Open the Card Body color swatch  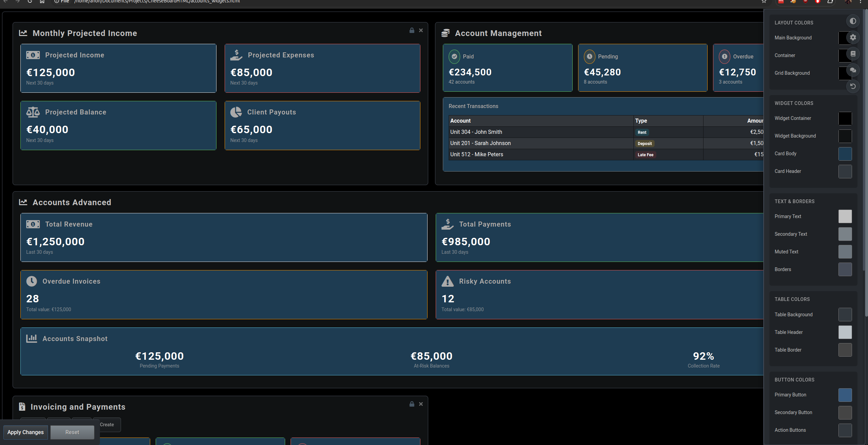click(x=845, y=154)
